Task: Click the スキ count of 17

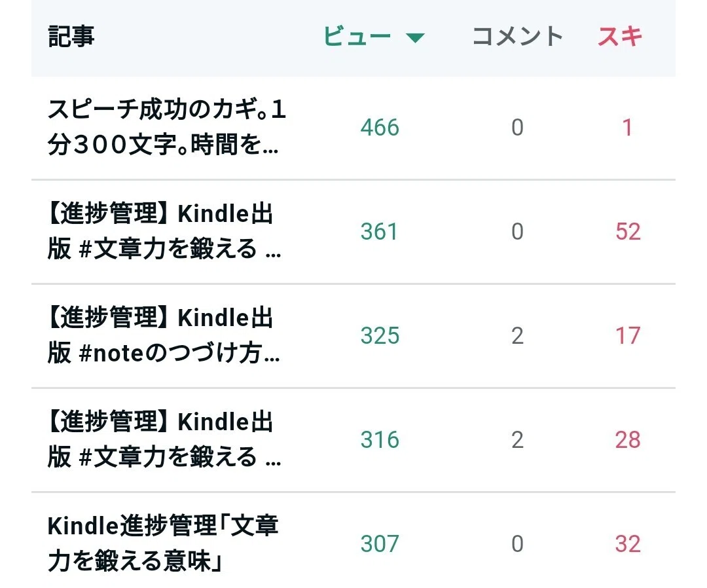Action: tap(628, 336)
